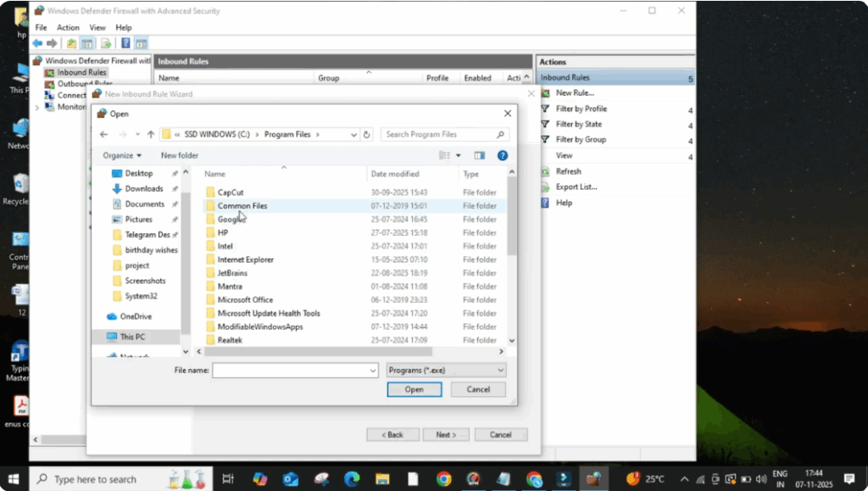
Task: Open Help via the question-mark toolbar icon
Action: point(125,42)
